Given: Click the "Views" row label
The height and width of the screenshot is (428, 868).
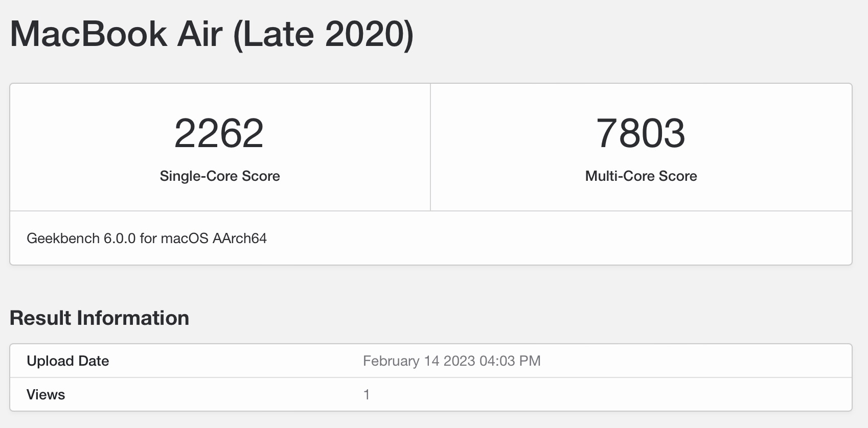Looking at the screenshot, I should point(46,395).
